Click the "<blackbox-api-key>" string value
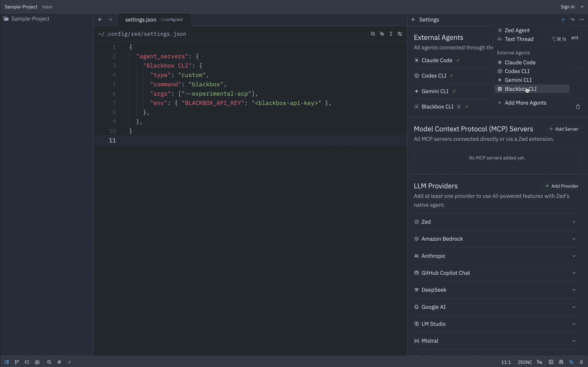 pyautogui.click(x=286, y=103)
